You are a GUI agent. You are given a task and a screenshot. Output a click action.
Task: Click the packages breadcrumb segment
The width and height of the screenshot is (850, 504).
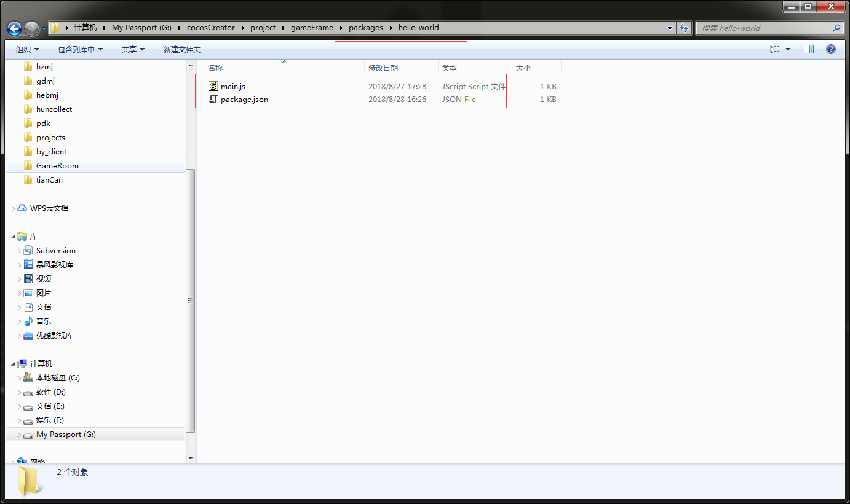366,28
